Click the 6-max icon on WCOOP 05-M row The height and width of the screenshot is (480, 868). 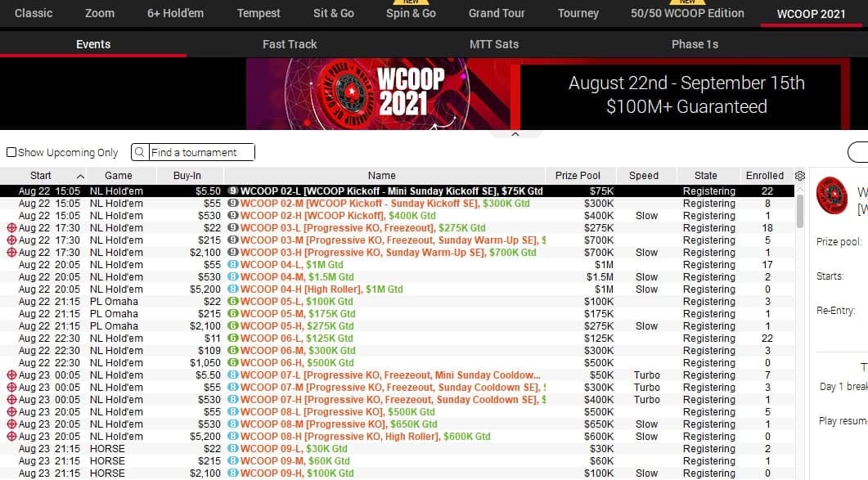click(x=233, y=313)
